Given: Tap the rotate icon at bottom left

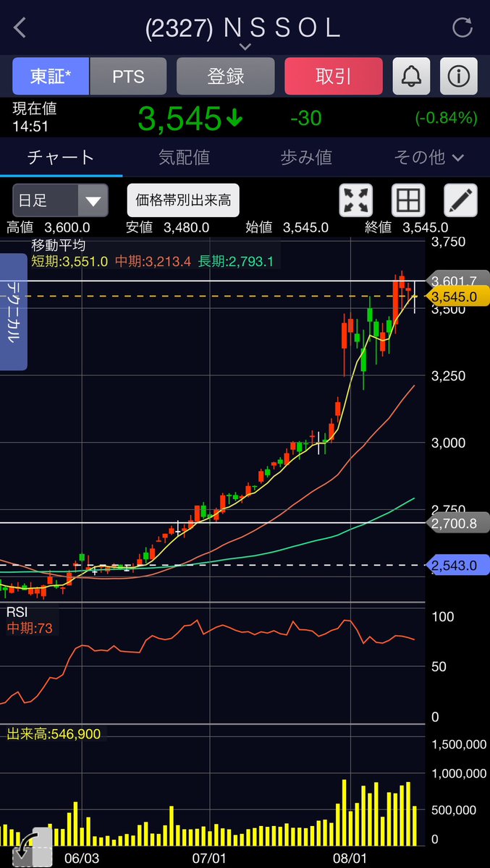Looking at the screenshot, I should (31, 847).
